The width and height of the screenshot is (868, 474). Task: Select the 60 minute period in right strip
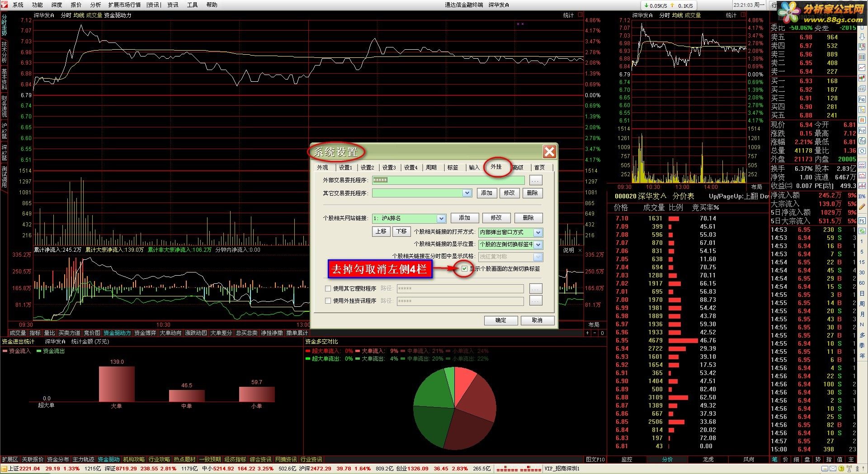(862, 283)
